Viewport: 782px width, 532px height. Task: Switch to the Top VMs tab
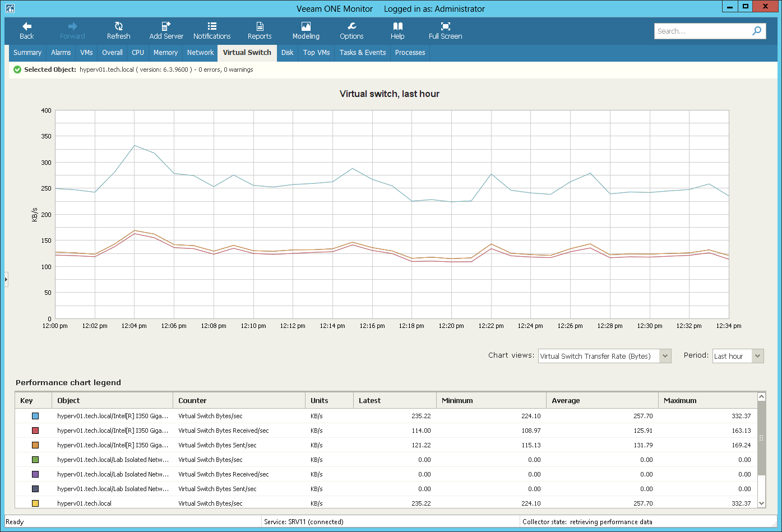coord(316,53)
